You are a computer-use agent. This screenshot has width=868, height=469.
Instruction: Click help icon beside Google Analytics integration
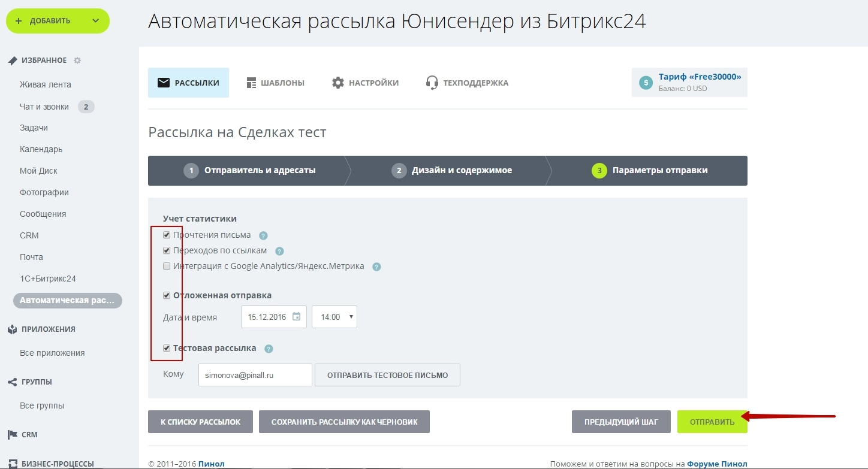pyautogui.click(x=376, y=267)
